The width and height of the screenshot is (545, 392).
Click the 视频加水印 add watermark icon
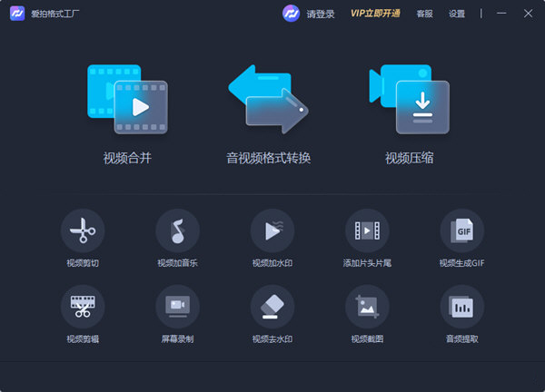tap(272, 230)
